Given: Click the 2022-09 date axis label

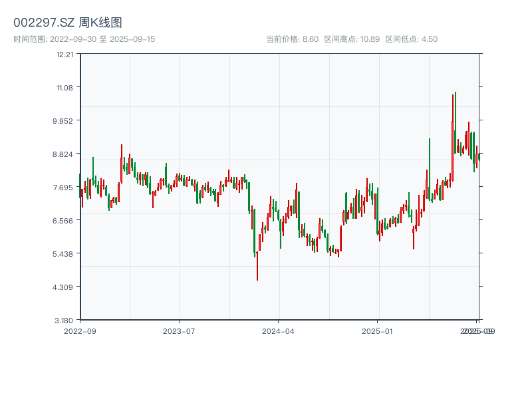Looking at the screenshot, I should (80, 331).
